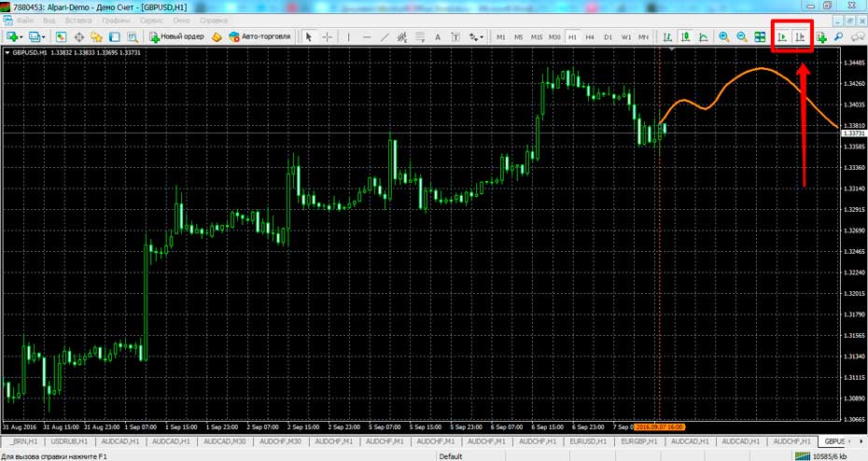Image resolution: width=868 pixels, height=461 pixels.
Task: Expand the profiles dropdown arrow
Action: [x=44, y=37]
